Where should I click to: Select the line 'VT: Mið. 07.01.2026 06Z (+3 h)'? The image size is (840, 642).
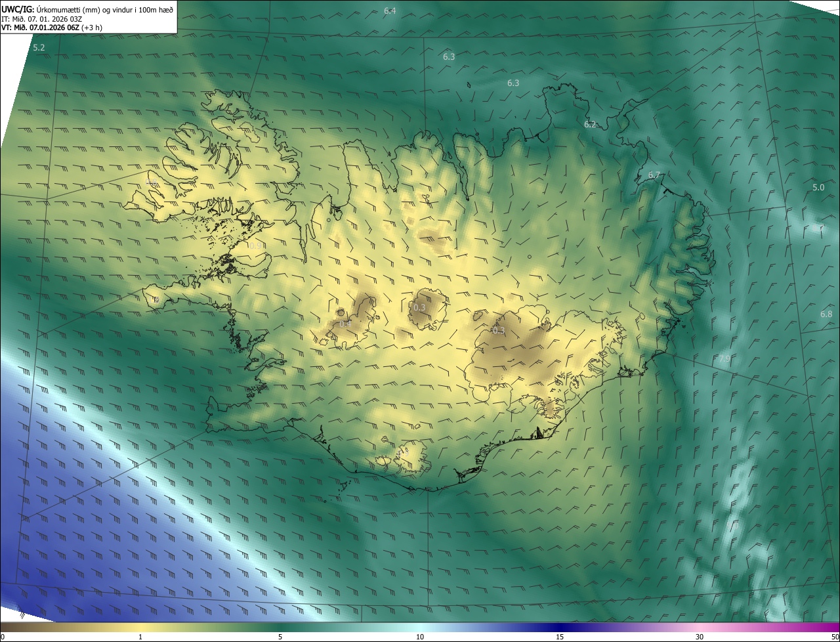coord(51,28)
